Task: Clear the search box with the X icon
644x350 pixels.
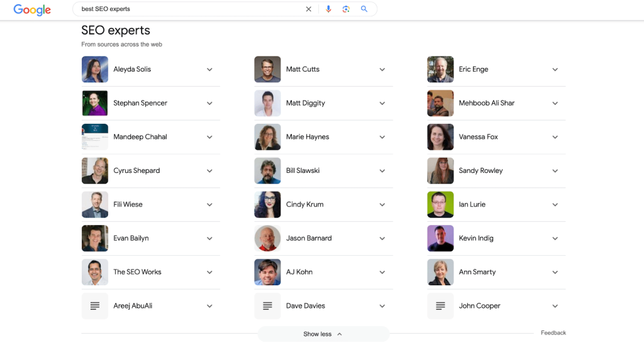Action: click(x=308, y=9)
